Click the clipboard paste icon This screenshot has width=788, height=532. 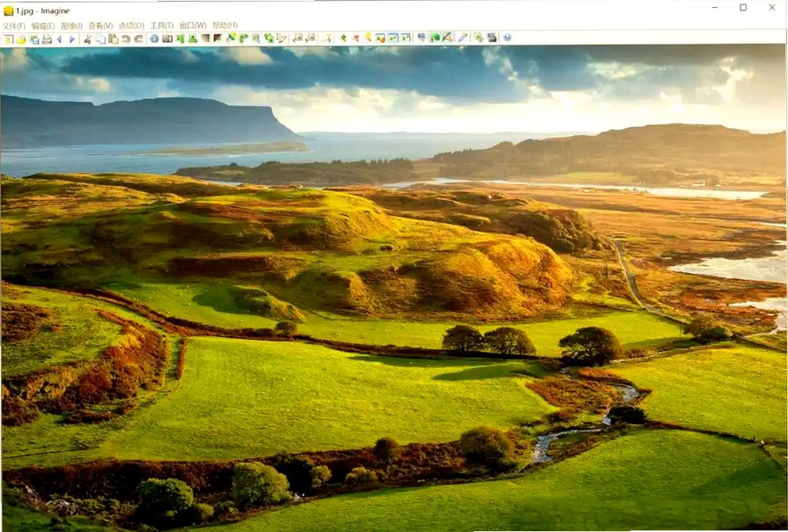(113, 39)
